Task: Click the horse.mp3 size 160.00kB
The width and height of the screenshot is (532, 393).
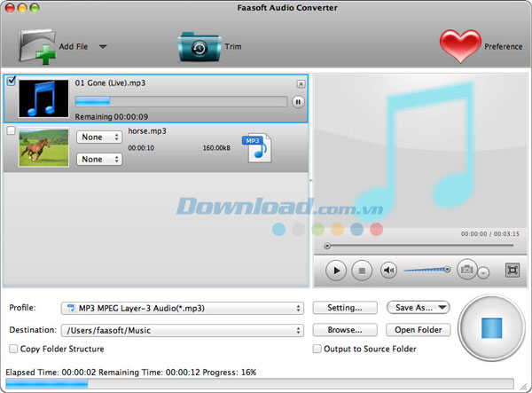Action: 216,148
